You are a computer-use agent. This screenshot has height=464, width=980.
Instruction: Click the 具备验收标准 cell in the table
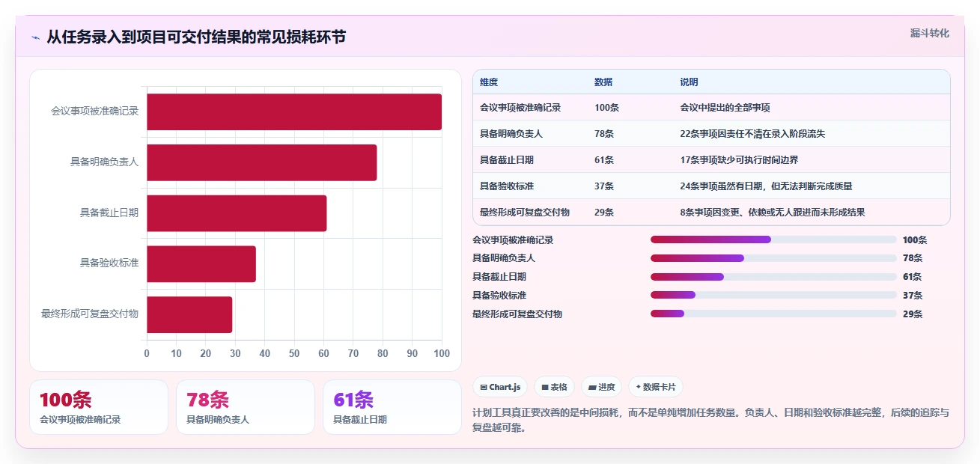(507, 186)
